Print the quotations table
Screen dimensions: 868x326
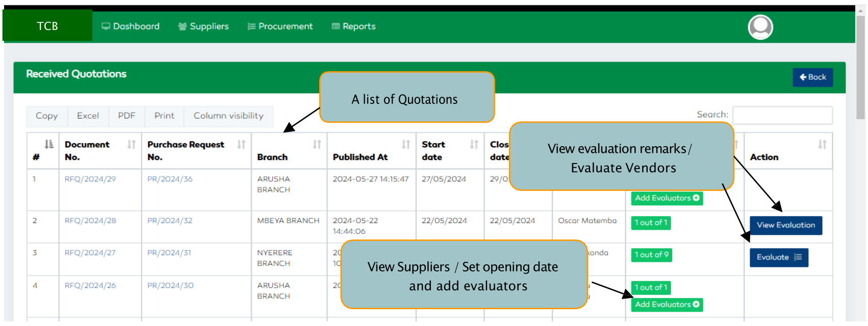click(164, 116)
